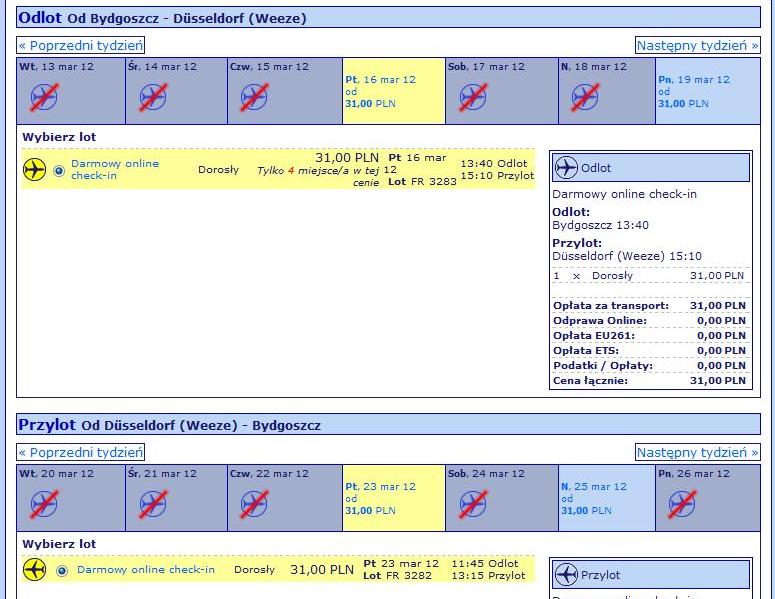The width and height of the screenshot is (775, 599).
Task: Click no-flight icon under N, 18 mar 12
Action: pyautogui.click(x=585, y=97)
